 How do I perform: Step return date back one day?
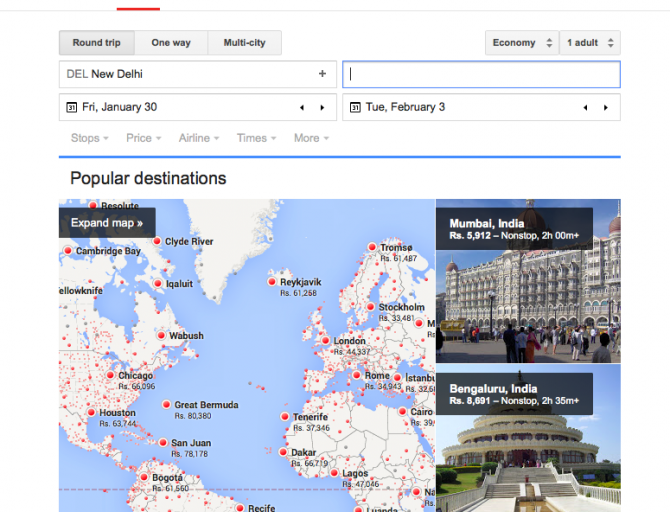[586, 107]
